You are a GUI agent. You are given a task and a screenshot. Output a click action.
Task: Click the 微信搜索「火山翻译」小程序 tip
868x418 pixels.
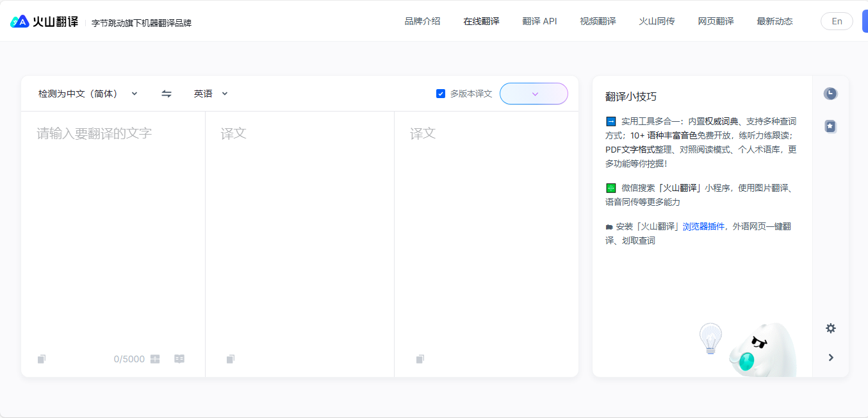(700, 195)
